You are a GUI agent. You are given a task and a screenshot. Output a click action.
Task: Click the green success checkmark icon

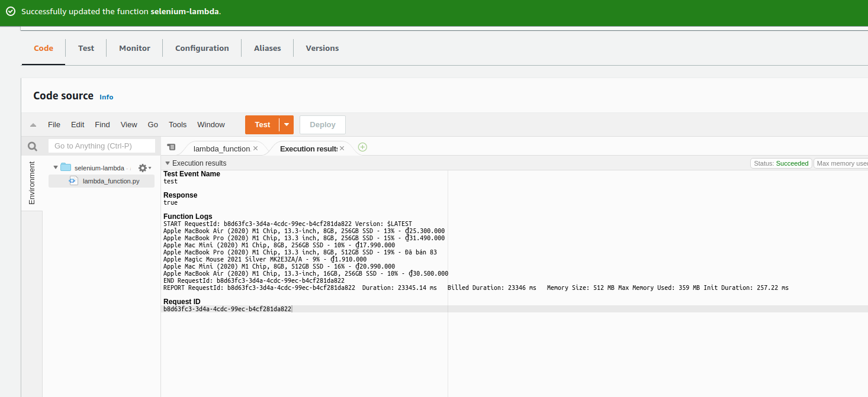[x=11, y=11]
